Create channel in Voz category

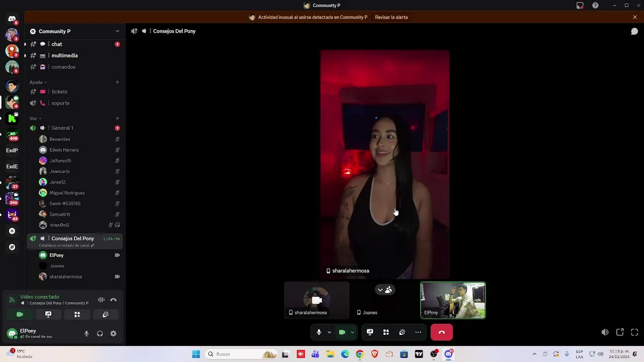117,118
